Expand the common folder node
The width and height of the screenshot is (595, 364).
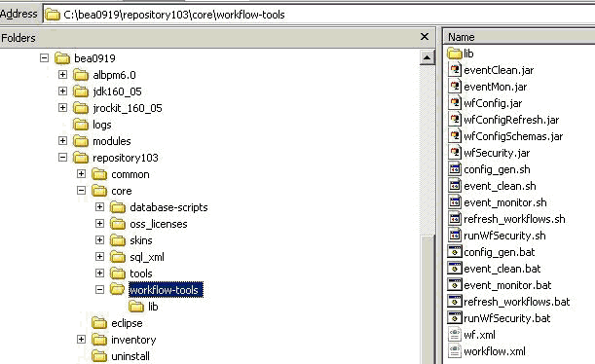pos(81,173)
